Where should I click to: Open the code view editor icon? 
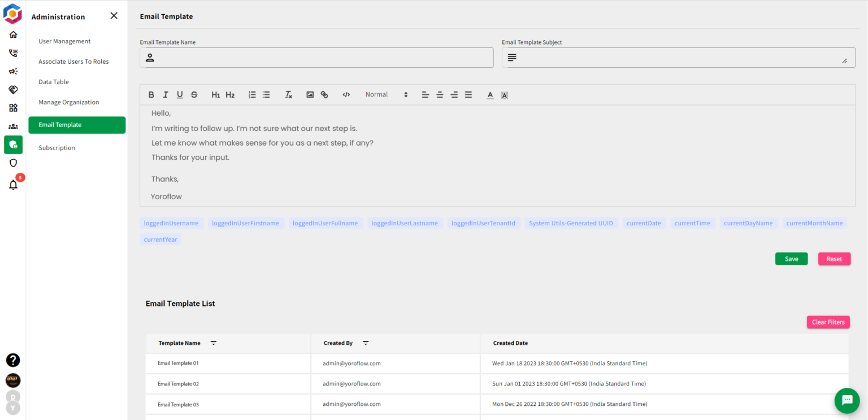(346, 94)
